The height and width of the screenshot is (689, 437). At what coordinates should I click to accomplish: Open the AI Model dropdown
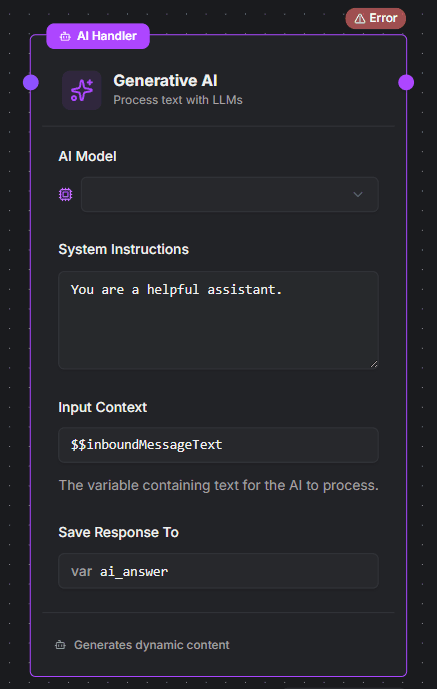point(230,194)
